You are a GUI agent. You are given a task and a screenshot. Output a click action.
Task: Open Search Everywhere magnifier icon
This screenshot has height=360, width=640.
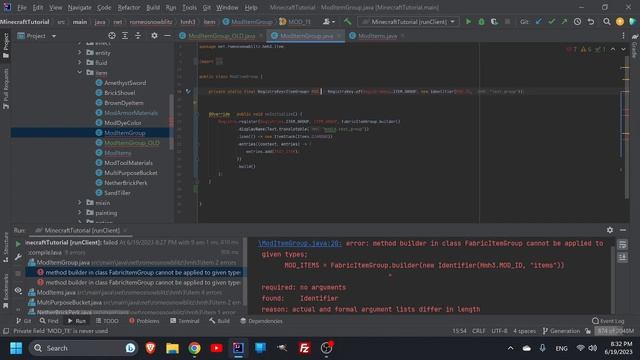(x=607, y=22)
